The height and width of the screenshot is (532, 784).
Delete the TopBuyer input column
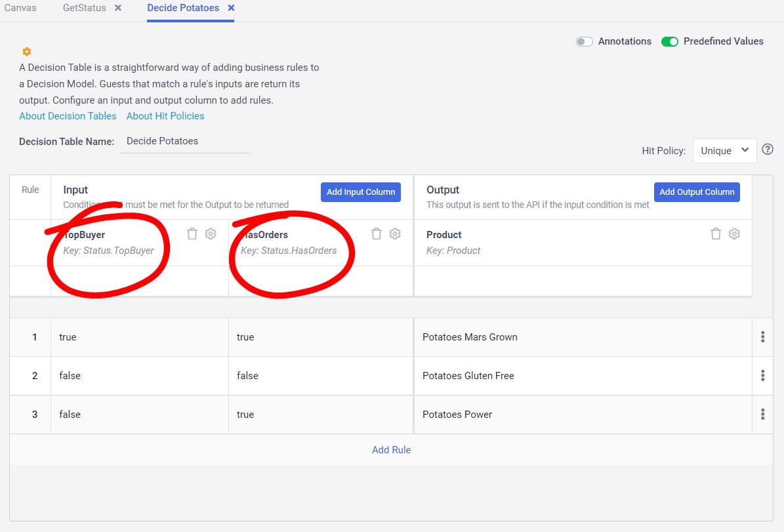(192, 234)
